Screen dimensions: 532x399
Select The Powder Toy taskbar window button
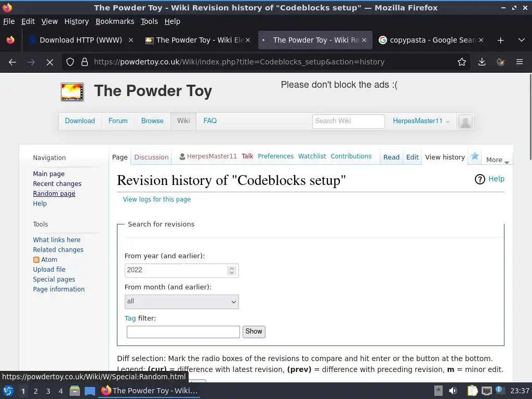(150, 391)
